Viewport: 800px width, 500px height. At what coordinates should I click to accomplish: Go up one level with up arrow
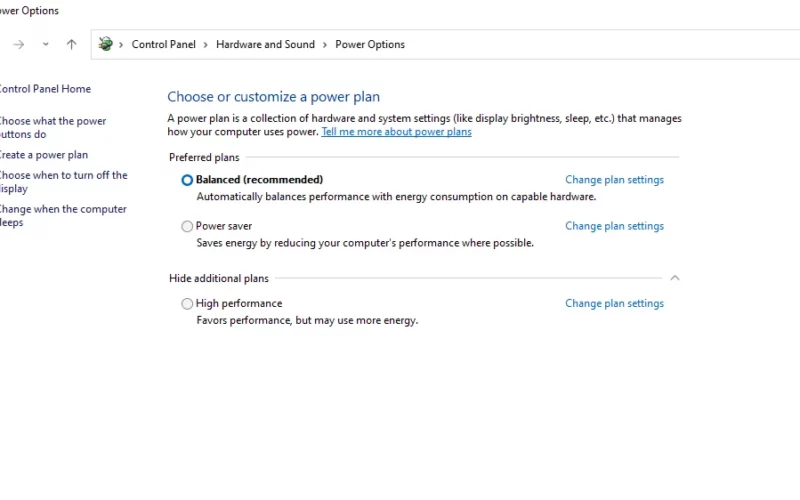point(71,45)
